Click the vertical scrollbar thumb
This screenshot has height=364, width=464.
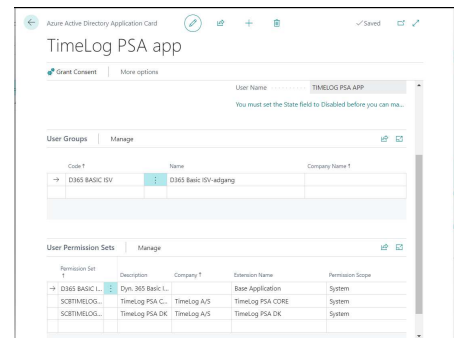(x=419, y=234)
